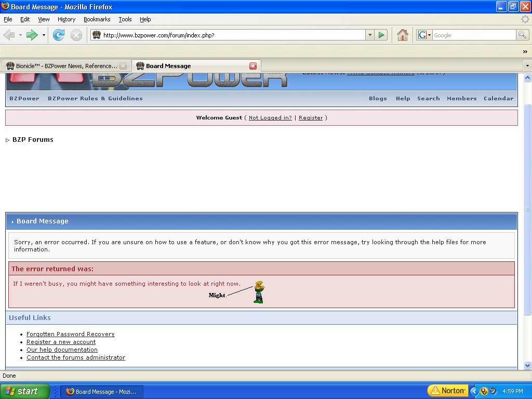The image size is (532, 399).
Task: Open Our help documentation link
Action: (x=62, y=350)
